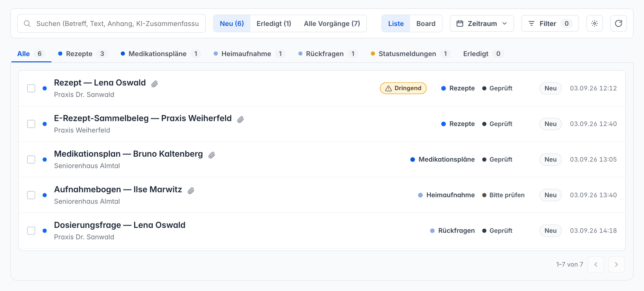The width and height of the screenshot is (644, 291).
Task: Select checkbox for E-Rezept-Sammelbeleg — Praxis Weiherfeld
Action: pyautogui.click(x=31, y=124)
